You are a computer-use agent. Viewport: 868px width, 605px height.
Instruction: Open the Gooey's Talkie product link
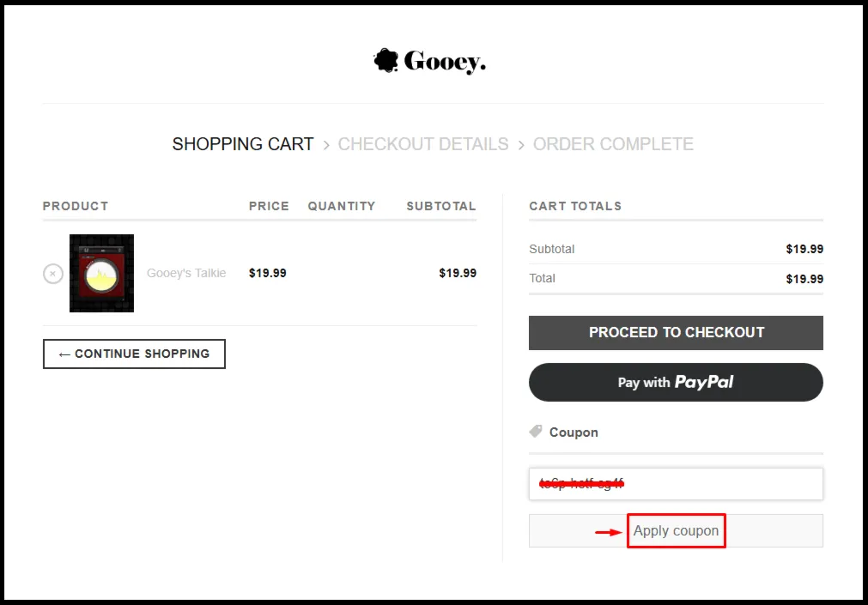coord(186,273)
